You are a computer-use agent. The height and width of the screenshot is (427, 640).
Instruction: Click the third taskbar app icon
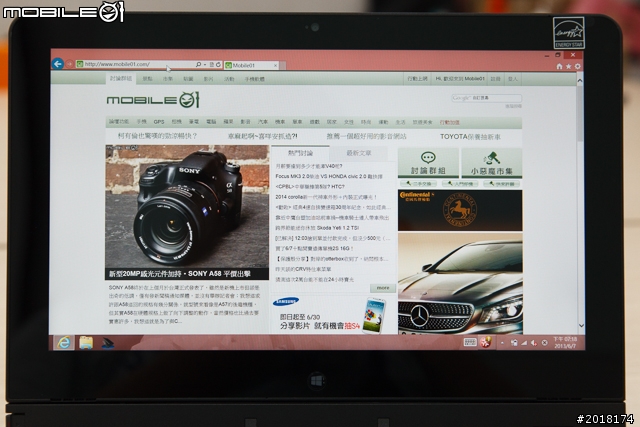tap(107, 343)
